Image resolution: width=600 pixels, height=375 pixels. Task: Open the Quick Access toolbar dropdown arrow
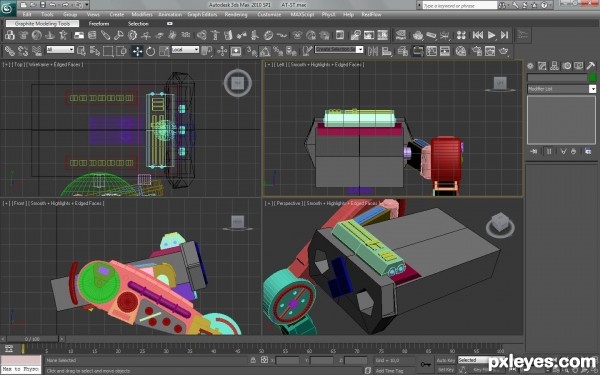[x=87, y=5]
